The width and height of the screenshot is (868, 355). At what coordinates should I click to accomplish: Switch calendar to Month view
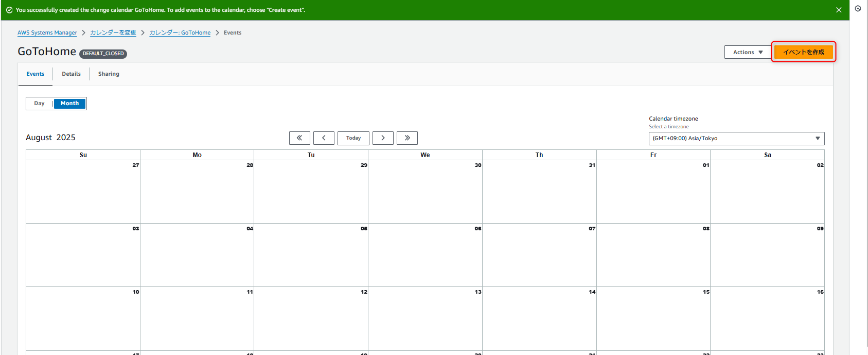coord(70,104)
